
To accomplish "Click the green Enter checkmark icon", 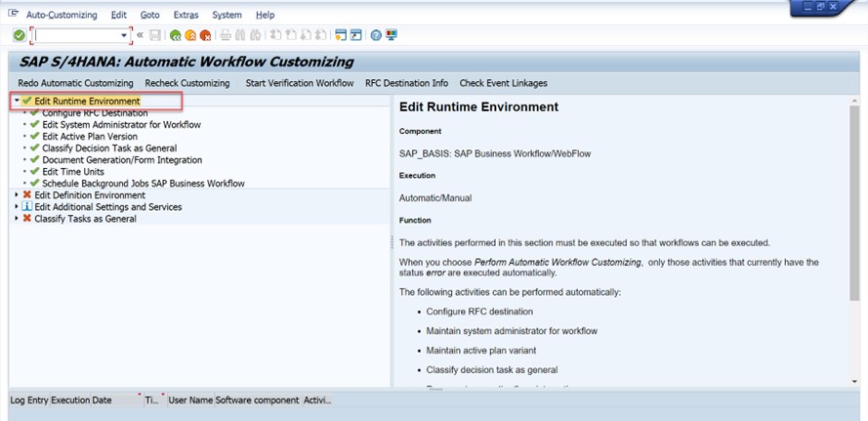I will tap(20, 35).
